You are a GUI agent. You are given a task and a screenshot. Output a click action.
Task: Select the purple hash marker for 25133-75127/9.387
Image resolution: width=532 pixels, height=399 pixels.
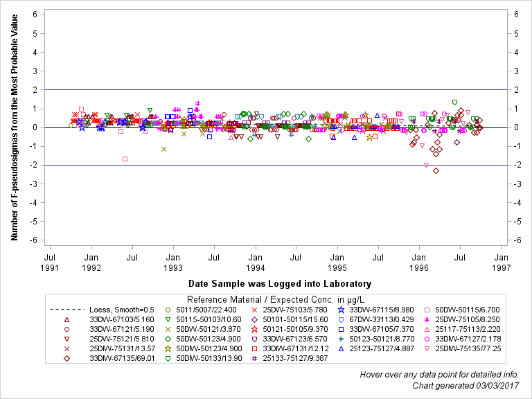coord(254,358)
